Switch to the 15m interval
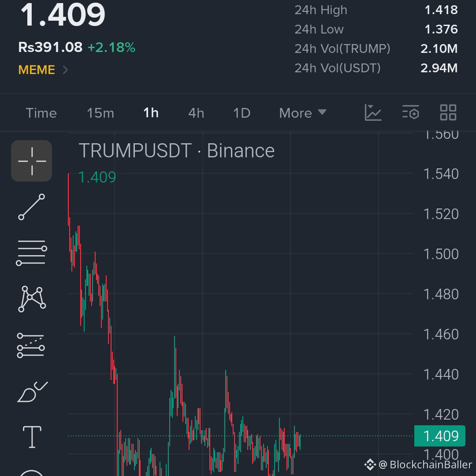Screen dimensions: 476x476 click(x=100, y=113)
